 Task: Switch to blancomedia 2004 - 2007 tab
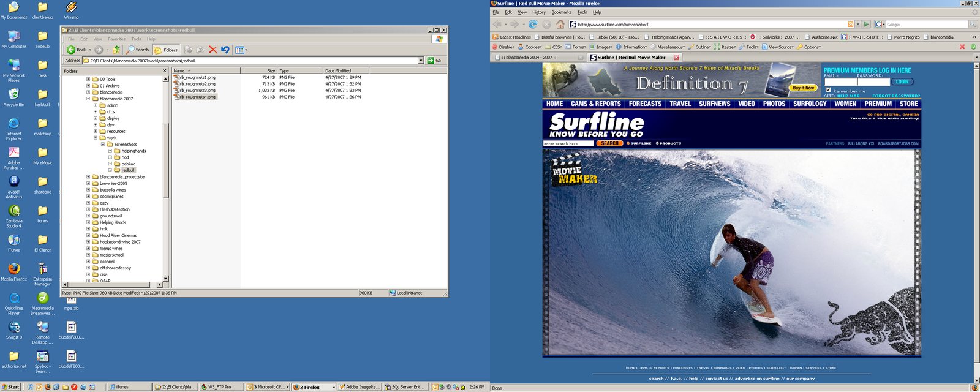538,58
